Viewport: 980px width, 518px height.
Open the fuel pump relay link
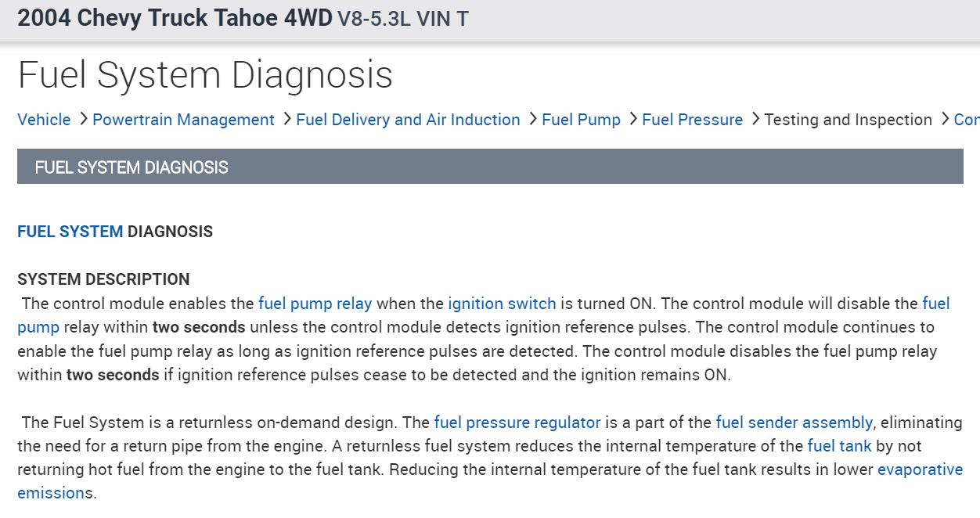[x=315, y=304]
